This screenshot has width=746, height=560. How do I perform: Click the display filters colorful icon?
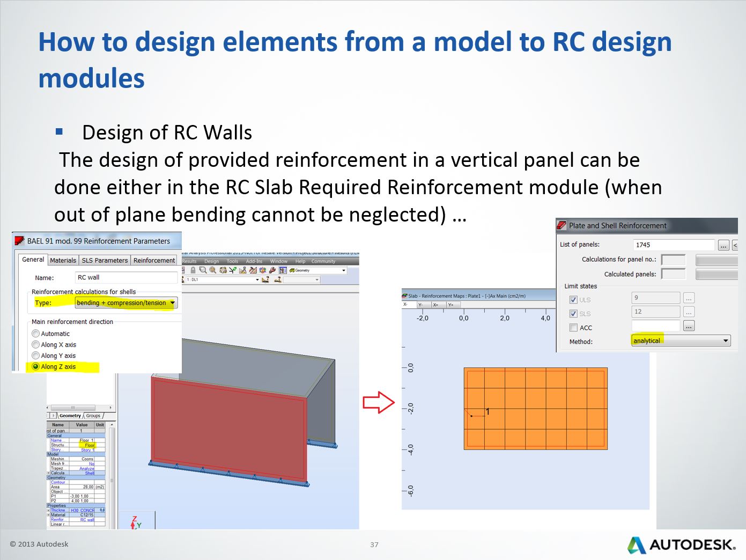point(262,270)
